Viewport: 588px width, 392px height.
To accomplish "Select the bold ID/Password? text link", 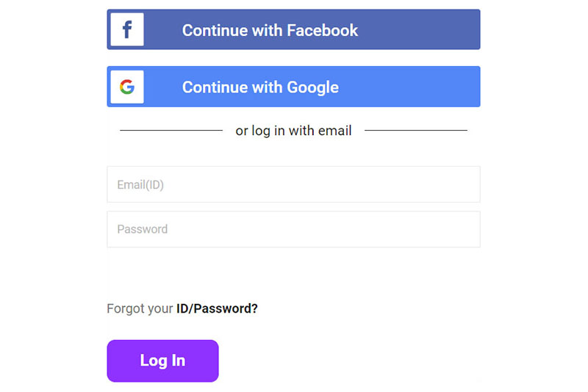I will (217, 308).
